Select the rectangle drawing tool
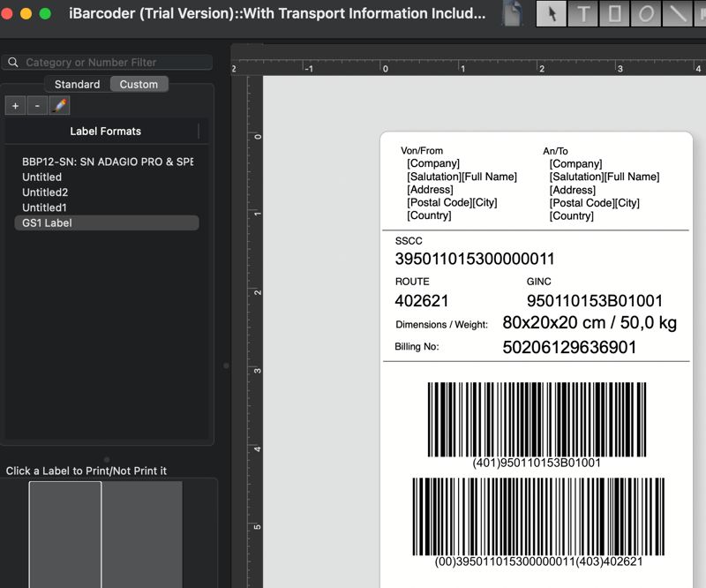 pos(612,14)
